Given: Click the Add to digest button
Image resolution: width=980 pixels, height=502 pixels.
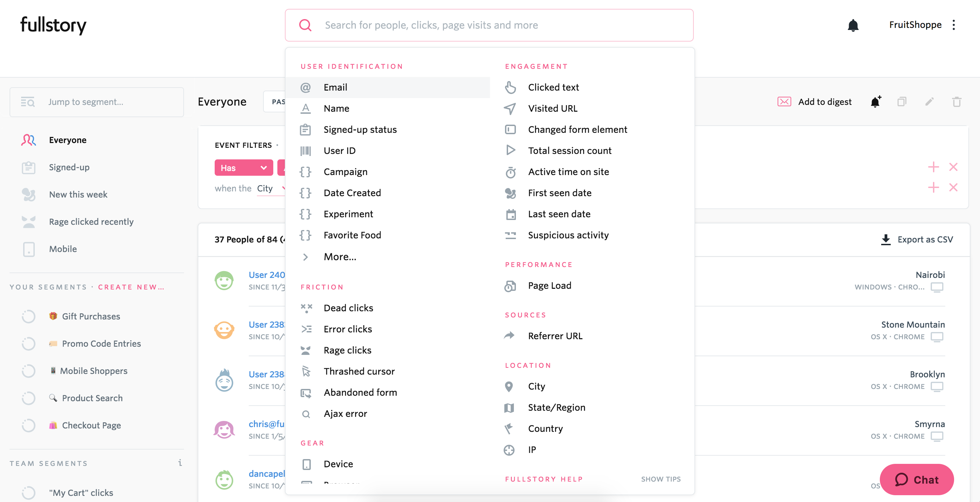Looking at the screenshot, I should [814, 101].
